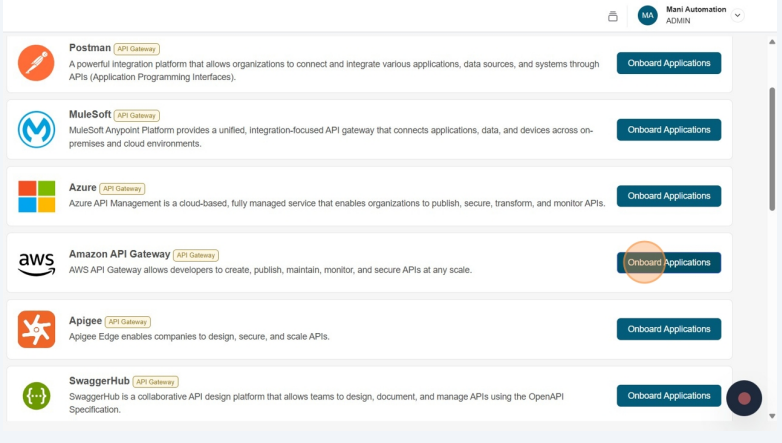Onboard applications for Azure
Viewport: 782px width, 443px height.
(x=669, y=196)
